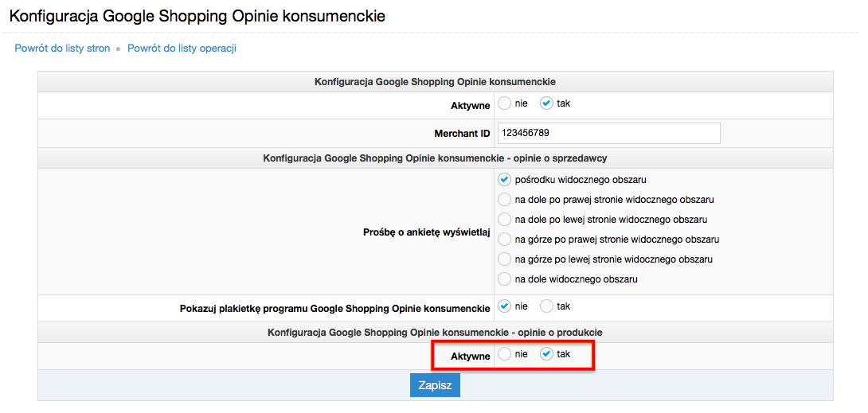The image size is (868, 413).
Task: Click the Merchant ID input field
Action: pos(609,133)
